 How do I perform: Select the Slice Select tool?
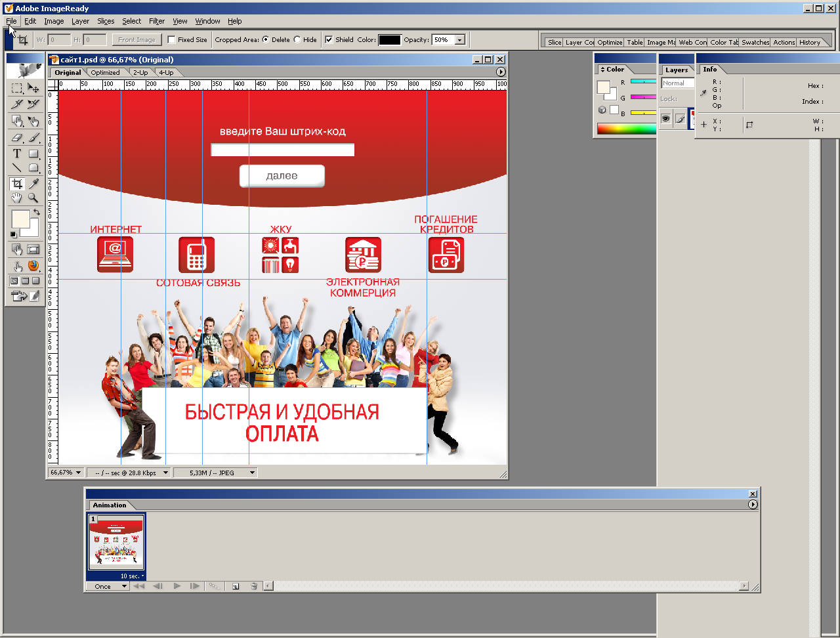33,104
